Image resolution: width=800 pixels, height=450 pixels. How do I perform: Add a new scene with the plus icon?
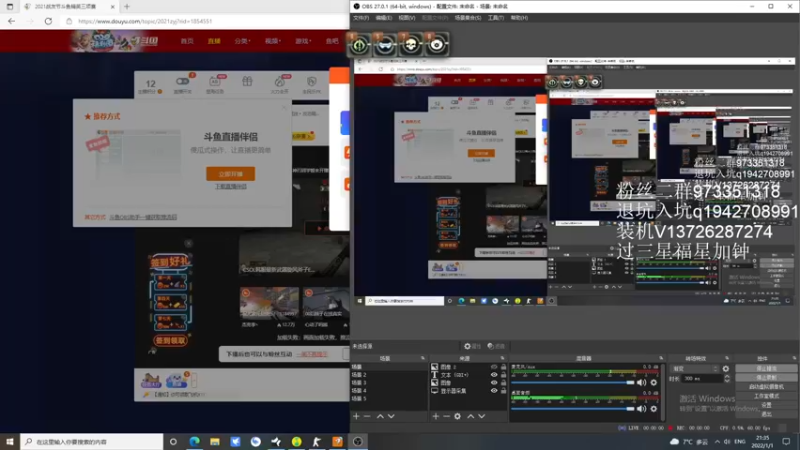(356, 416)
